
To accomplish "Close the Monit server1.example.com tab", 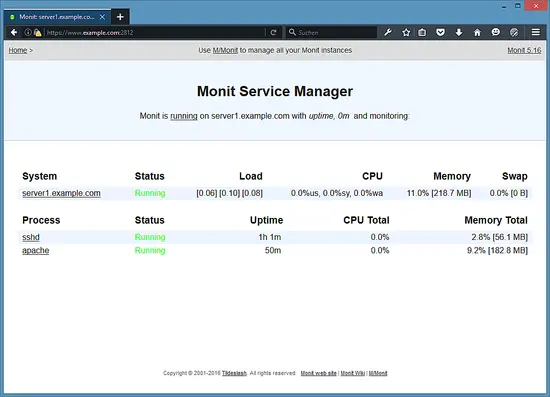I will pos(102,17).
